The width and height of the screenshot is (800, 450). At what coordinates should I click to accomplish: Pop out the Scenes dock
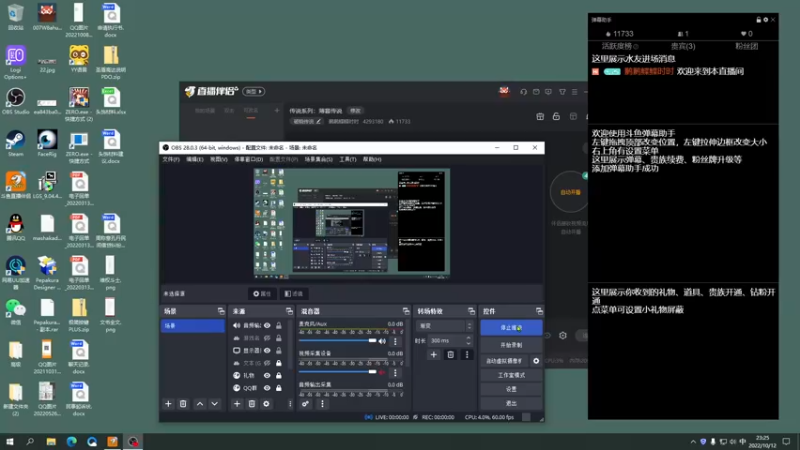tap(221, 311)
